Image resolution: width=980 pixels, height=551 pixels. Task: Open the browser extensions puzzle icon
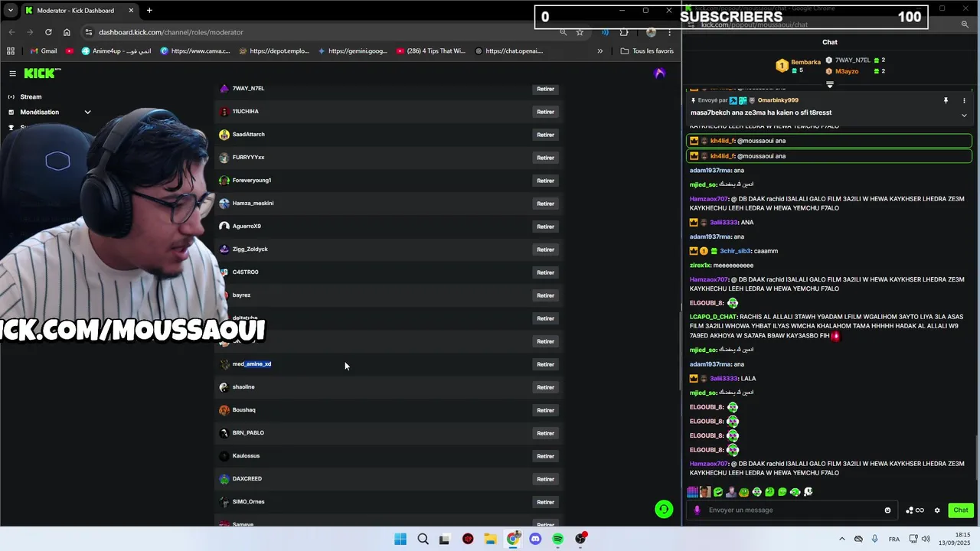(x=624, y=32)
